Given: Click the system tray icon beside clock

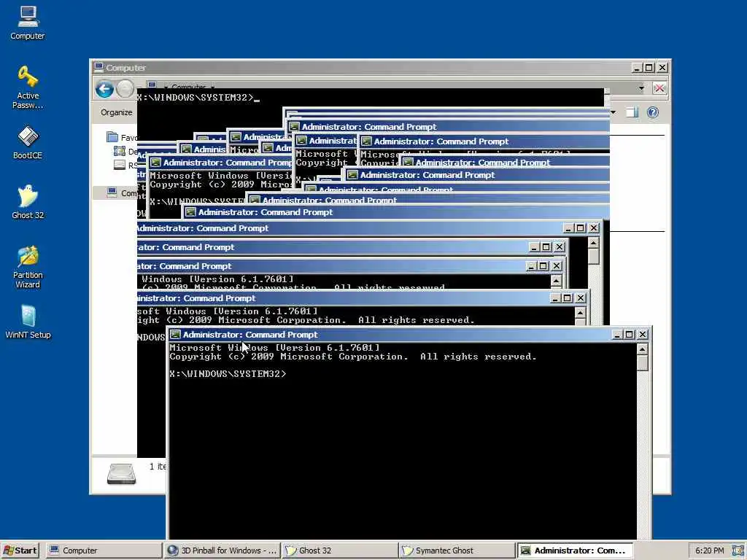Looking at the screenshot, I should (738, 551).
